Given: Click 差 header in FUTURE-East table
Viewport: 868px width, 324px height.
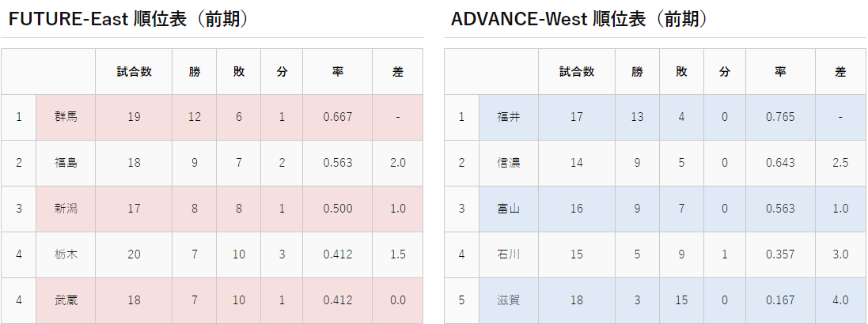Looking at the screenshot, I should 398,72.
